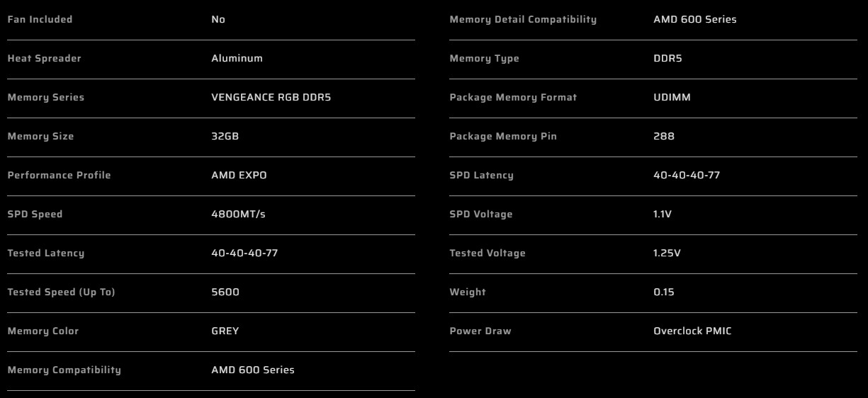Click the Memory Detail Compatibility label
Screen dimensions: 868x398
click(x=523, y=20)
